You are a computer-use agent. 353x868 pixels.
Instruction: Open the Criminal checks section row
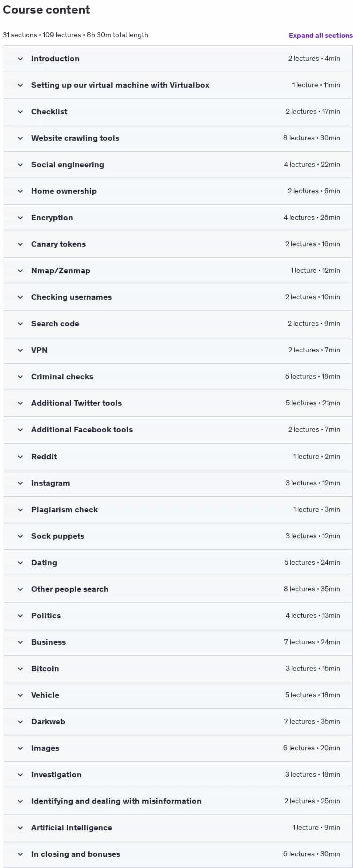tap(178, 377)
